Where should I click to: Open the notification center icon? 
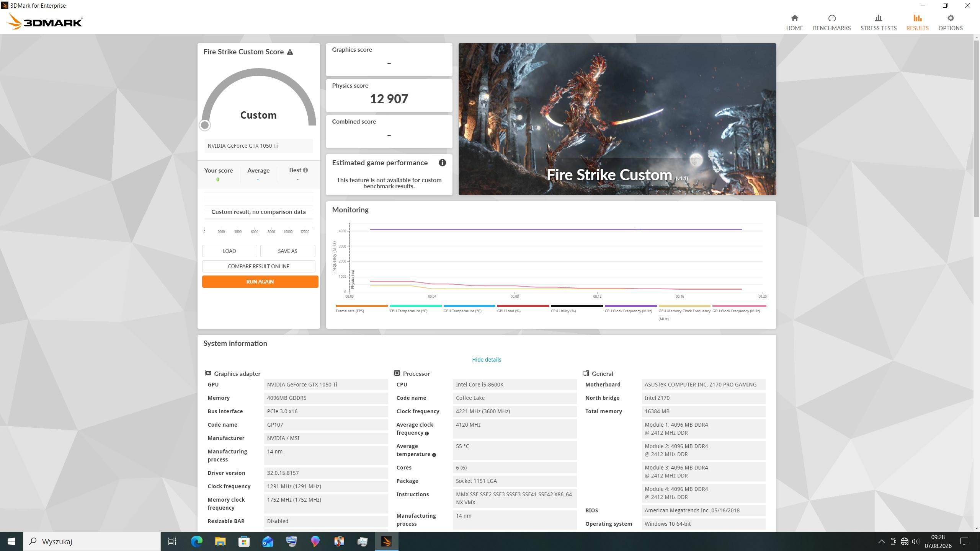(964, 541)
